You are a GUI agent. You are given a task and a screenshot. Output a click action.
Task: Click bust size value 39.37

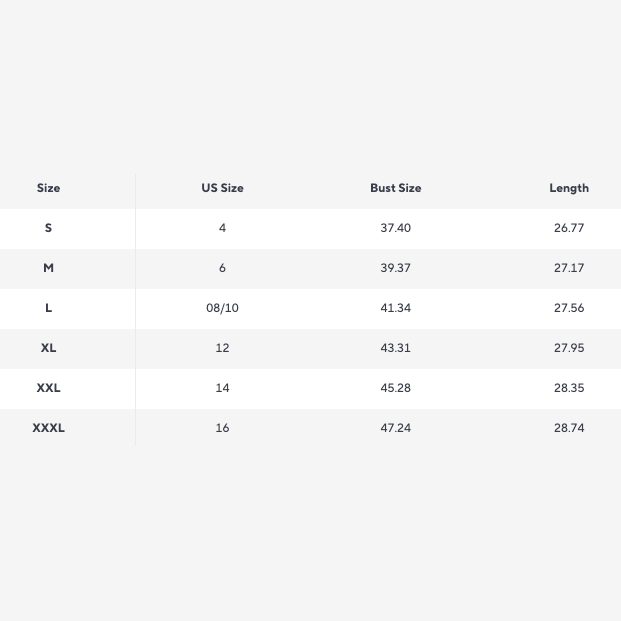pos(395,268)
